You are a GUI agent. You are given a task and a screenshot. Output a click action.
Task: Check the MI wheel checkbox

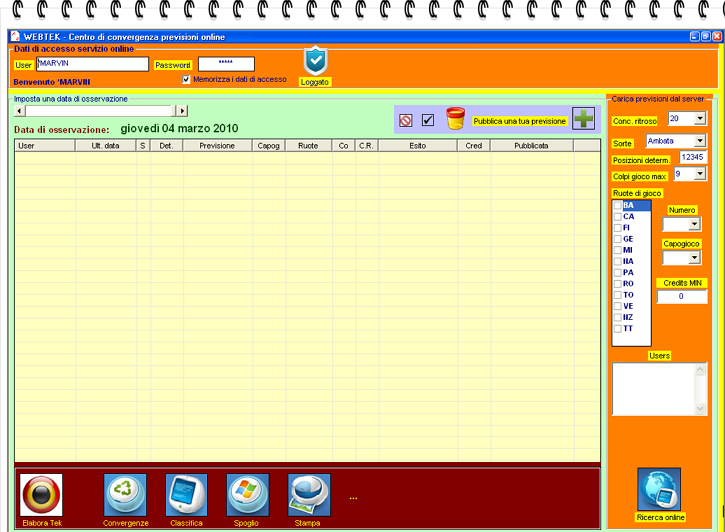point(618,250)
